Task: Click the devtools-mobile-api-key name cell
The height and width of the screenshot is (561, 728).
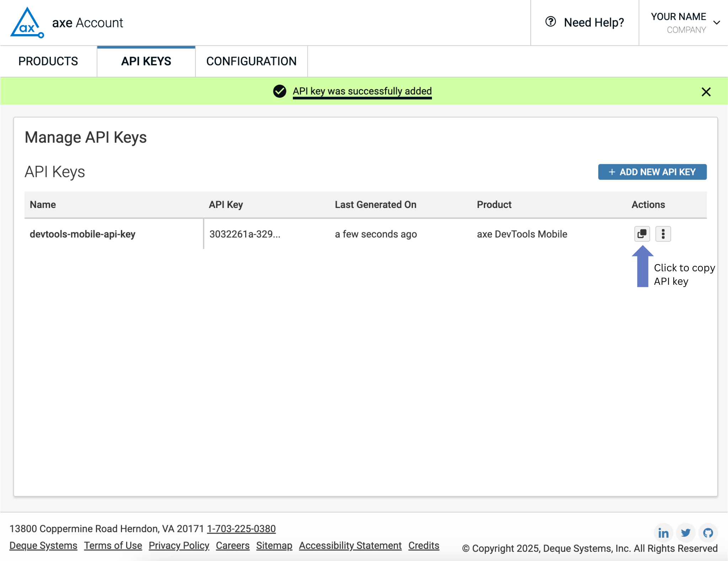Action: click(x=82, y=234)
